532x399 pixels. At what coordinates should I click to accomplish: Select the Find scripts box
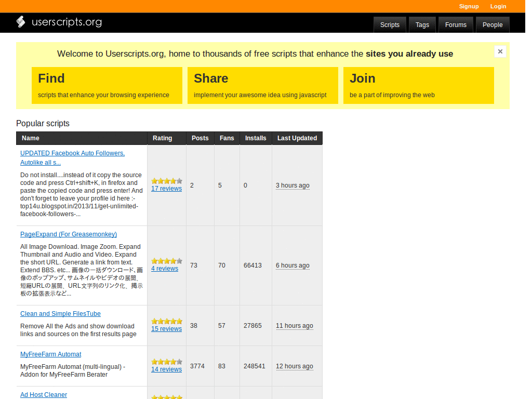coord(107,85)
